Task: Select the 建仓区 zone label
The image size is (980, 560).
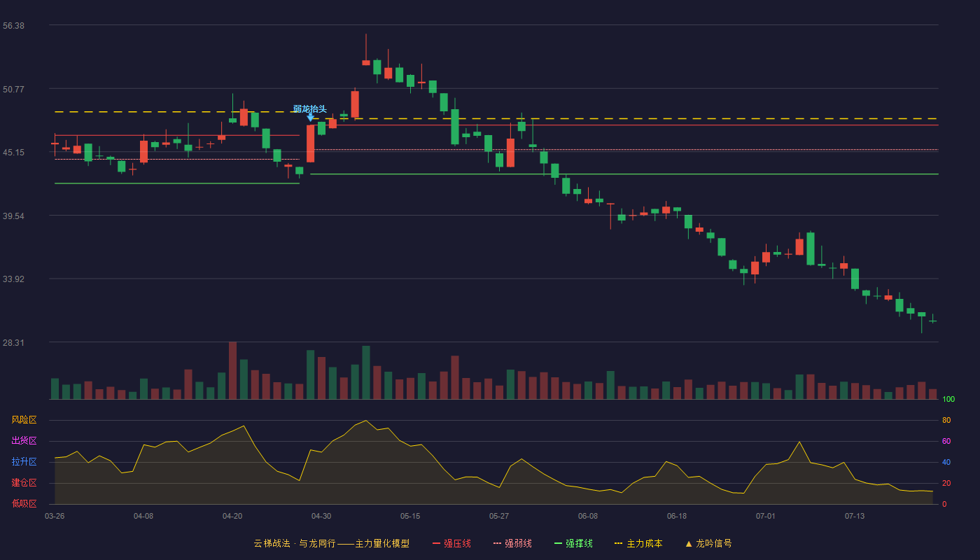Action: click(x=24, y=483)
